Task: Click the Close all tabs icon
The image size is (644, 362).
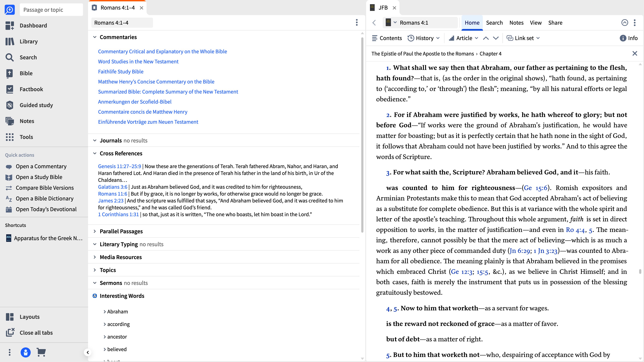Action: tap(10, 333)
